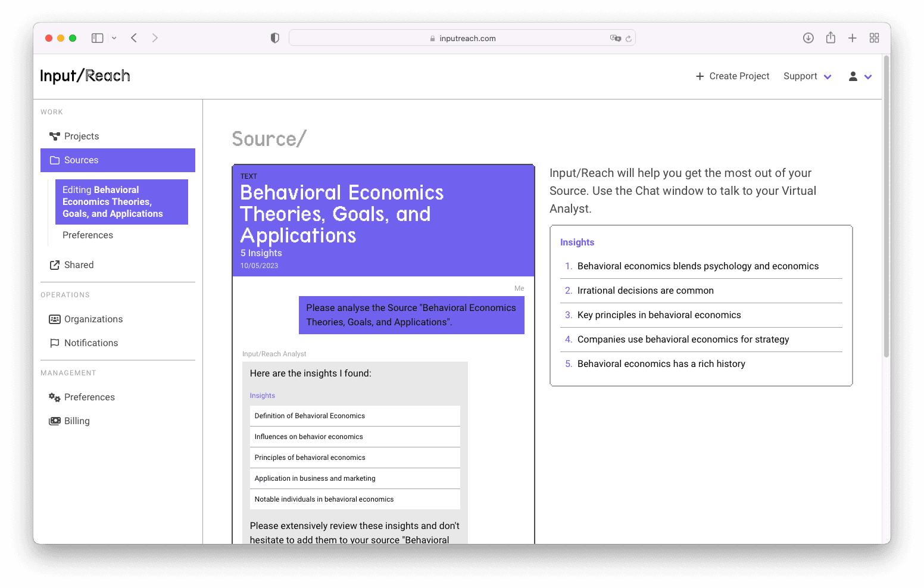
Task: Open insight Irrational decisions are common
Action: pos(645,290)
